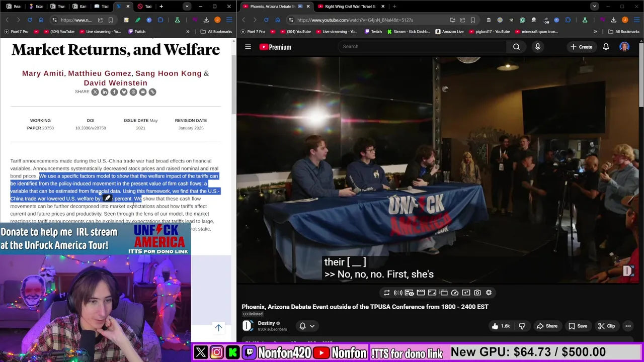Open YouTube notifications bell in header
The width and height of the screenshot is (644, 362).
[x=606, y=47]
